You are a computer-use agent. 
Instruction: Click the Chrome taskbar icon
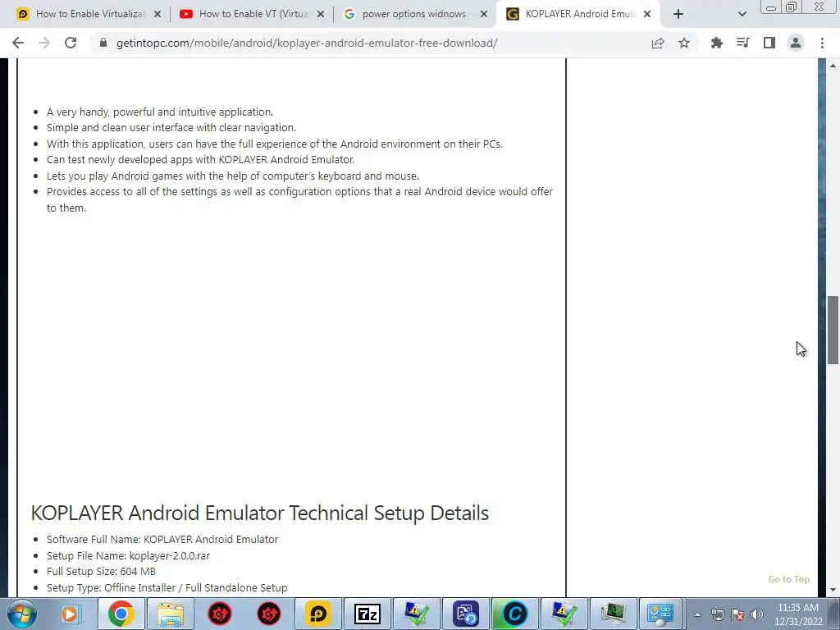tap(121, 614)
